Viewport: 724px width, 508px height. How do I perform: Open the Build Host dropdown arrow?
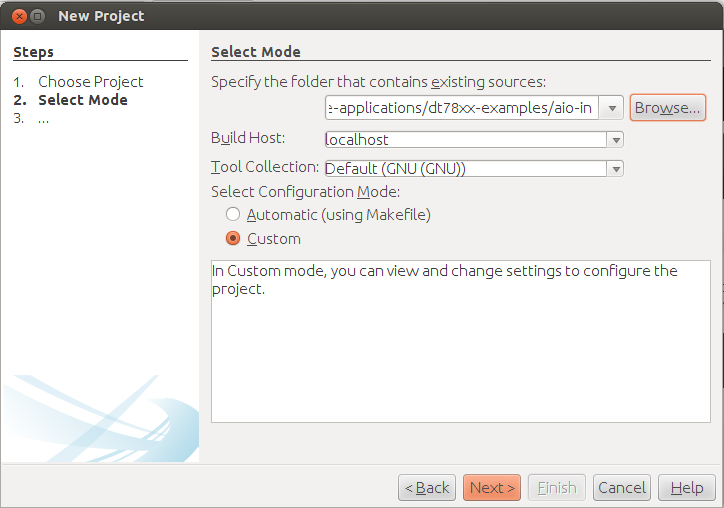coord(615,140)
